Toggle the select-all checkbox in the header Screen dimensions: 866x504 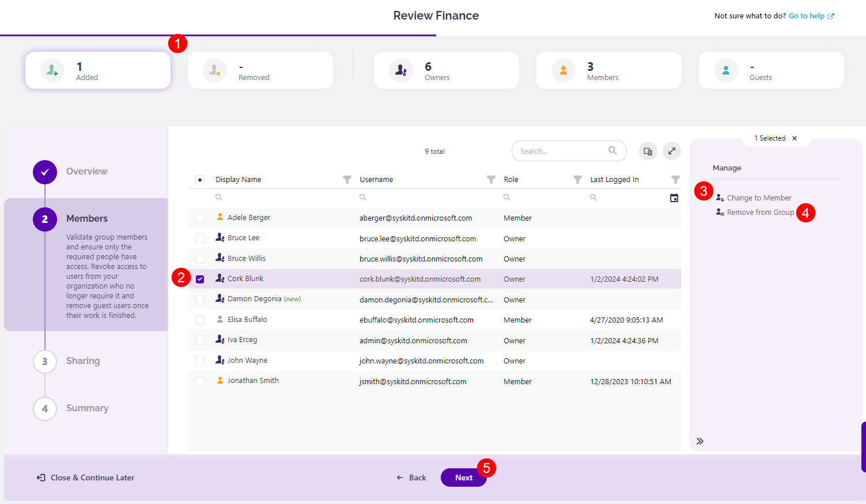point(200,179)
